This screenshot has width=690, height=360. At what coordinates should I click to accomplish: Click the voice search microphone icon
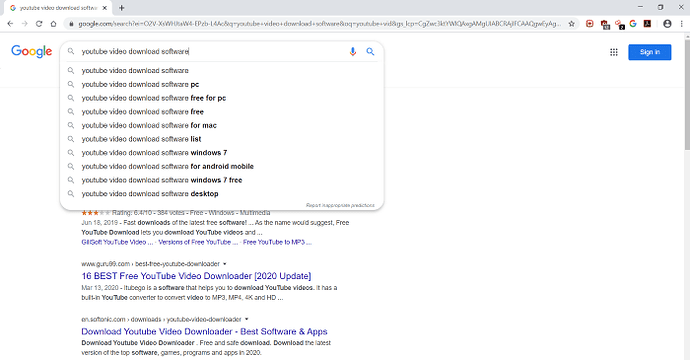point(352,51)
